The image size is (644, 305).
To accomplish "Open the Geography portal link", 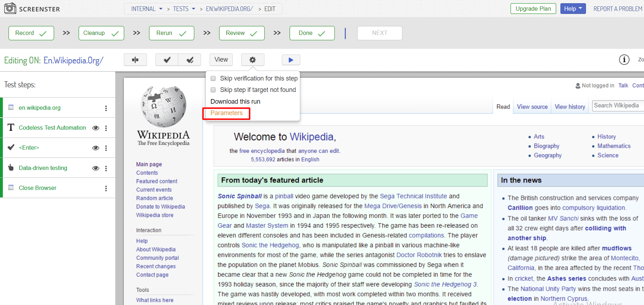I will 548,155.
